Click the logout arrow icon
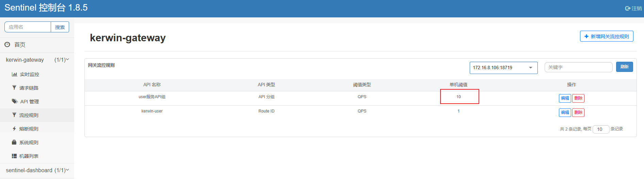The height and width of the screenshot is (179, 644). click(628, 8)
